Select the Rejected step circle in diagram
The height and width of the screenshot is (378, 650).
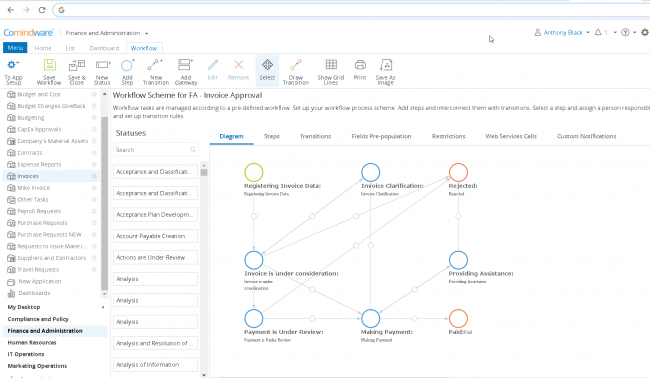pyautogui.click(x=458, y=172)
